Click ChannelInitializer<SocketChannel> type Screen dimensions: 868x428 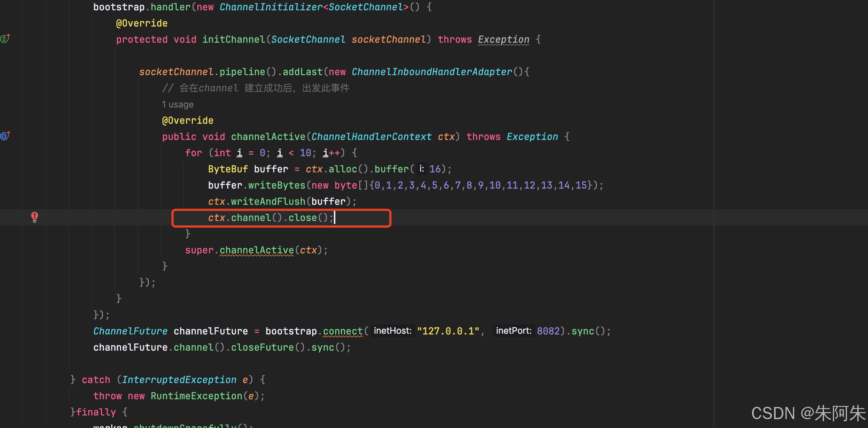(x=314, y=7)
